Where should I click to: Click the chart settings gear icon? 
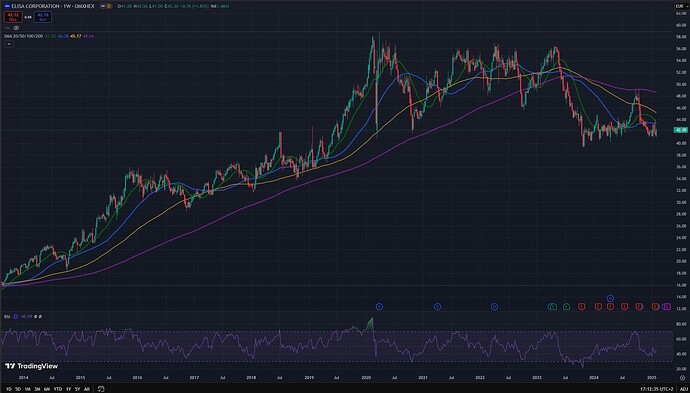(682, 378)
